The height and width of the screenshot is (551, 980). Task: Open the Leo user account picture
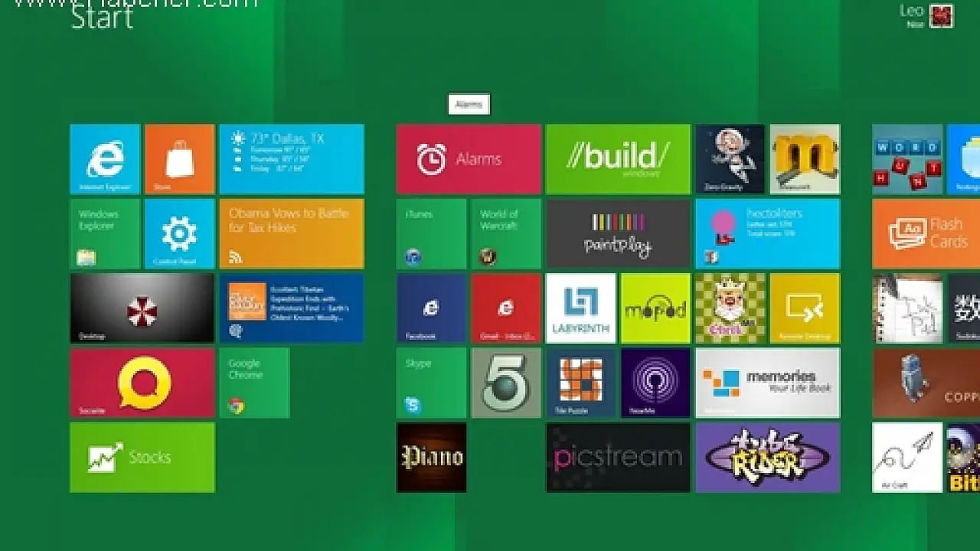click(x=941, y=16)
